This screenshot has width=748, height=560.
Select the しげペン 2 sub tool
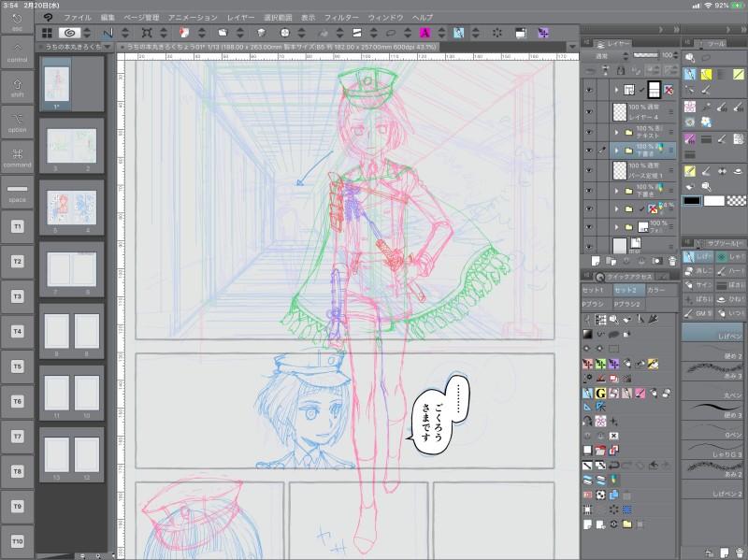[x=712, y=490]
